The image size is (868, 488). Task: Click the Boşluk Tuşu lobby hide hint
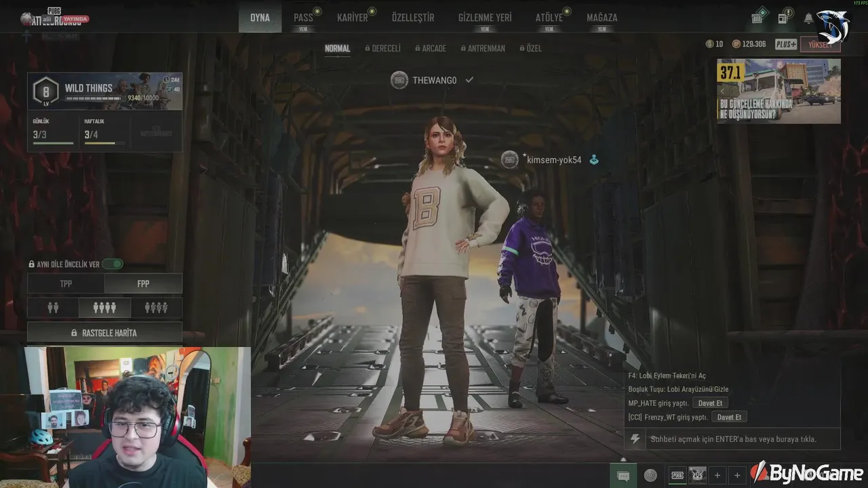(678, 389)
